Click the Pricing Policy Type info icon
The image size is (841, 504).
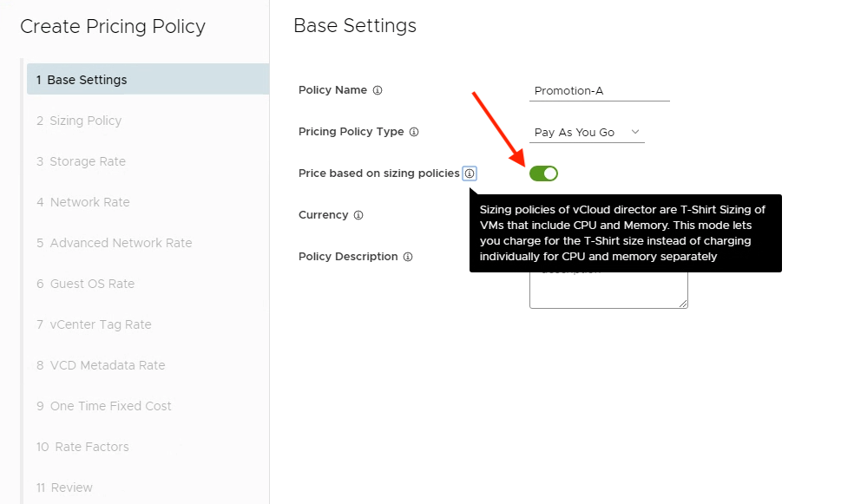pos(414,132)
